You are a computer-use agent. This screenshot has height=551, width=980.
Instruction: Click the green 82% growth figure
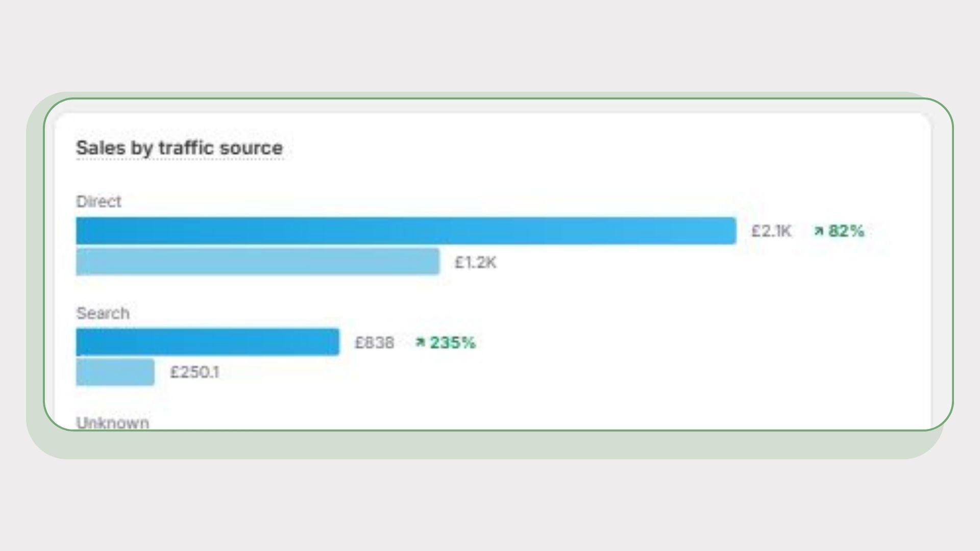846,231
